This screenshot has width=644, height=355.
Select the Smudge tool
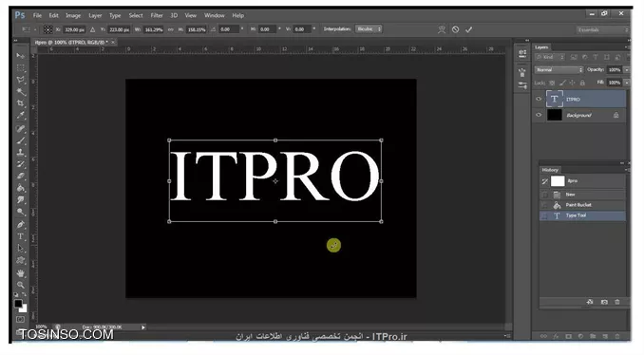point(21,200)
